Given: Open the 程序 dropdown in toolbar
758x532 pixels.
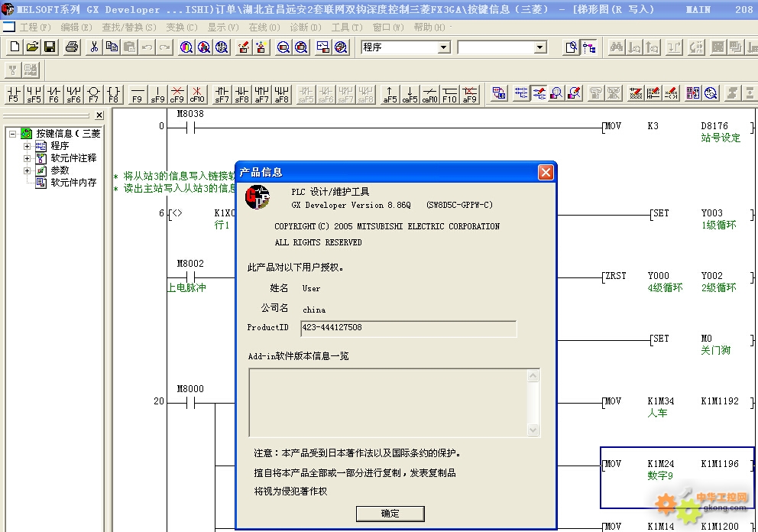Looking at the screenshot, I should tap(444, 47).
